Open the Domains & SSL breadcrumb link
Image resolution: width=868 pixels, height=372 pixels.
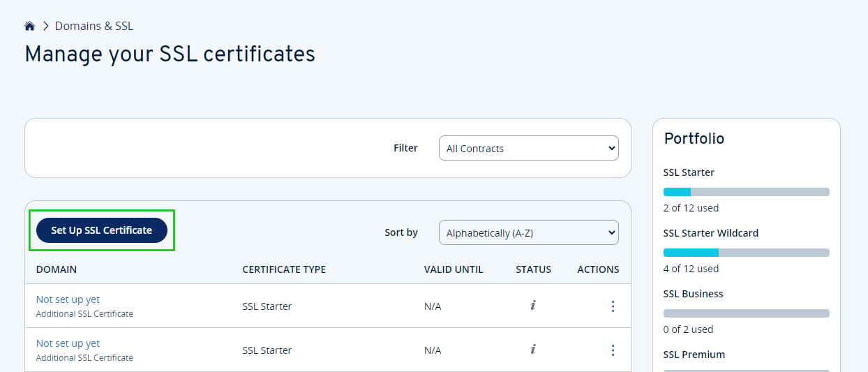[x=94, y=27]
